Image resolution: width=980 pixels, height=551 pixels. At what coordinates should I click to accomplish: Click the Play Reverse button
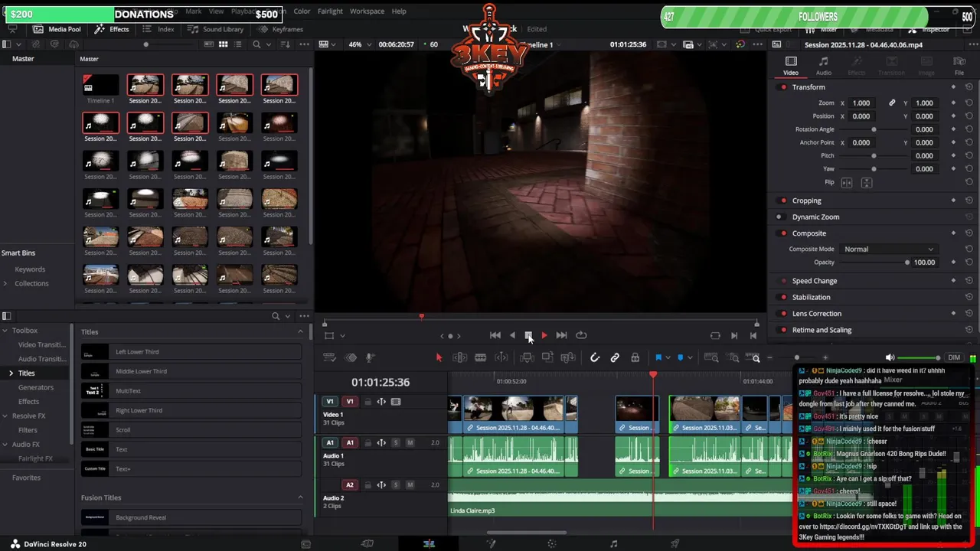pos(512,335)
